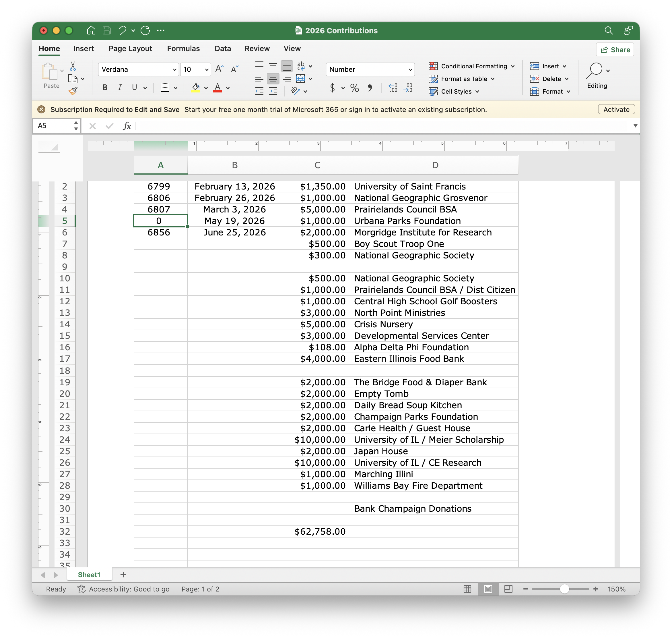The width and height of the screenshot is (672, 638).
Task: Increase indent
Action: tap(273, 91)
